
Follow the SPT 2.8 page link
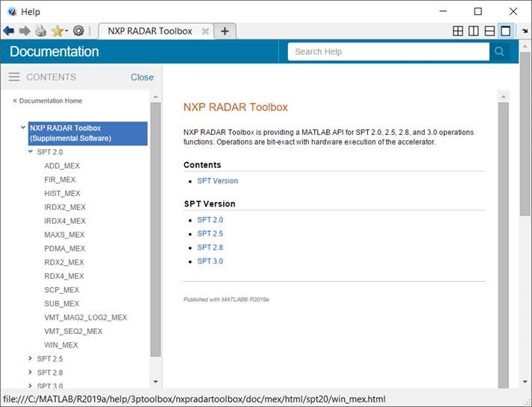(x=210, y=247)
